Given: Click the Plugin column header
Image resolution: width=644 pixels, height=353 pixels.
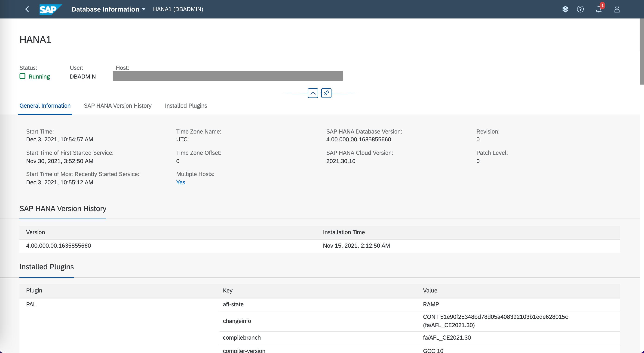Looking at the screenshot, I should [34, 291].
